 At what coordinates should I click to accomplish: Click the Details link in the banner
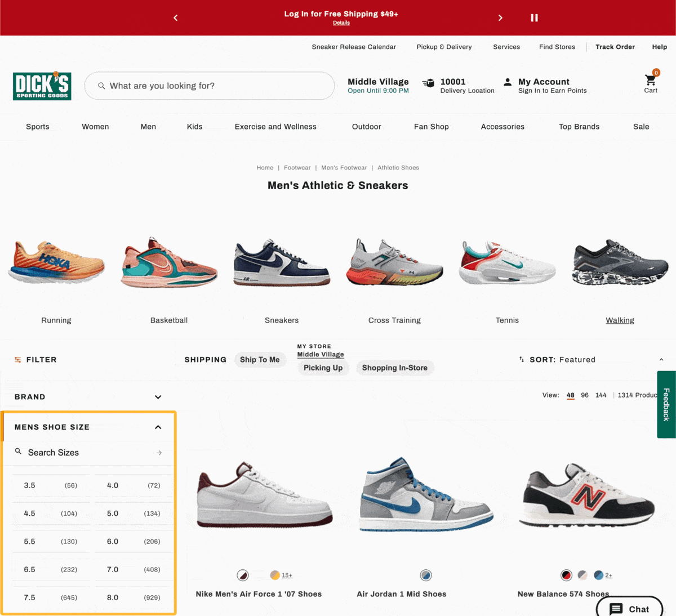(341, 23)
